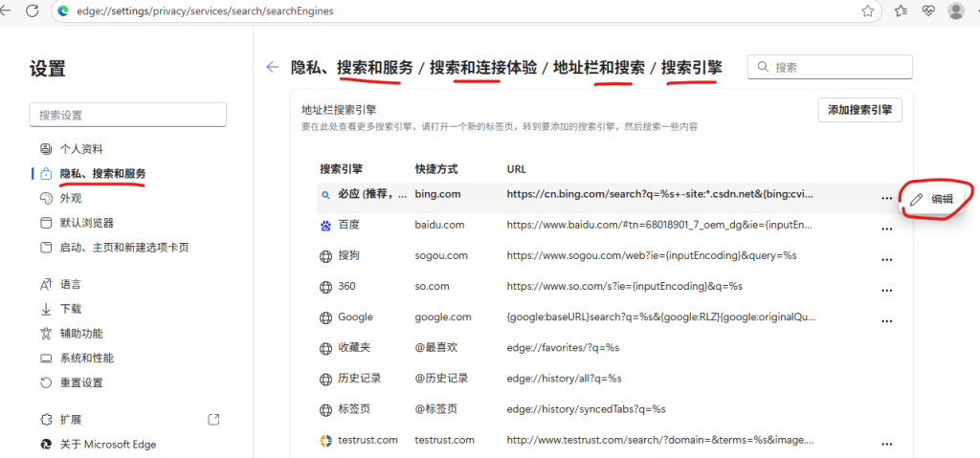The width and height of the screenshot is (980, 458).
Task: Click the 添加搜索引擎 button
Action: tap(860, 110)
